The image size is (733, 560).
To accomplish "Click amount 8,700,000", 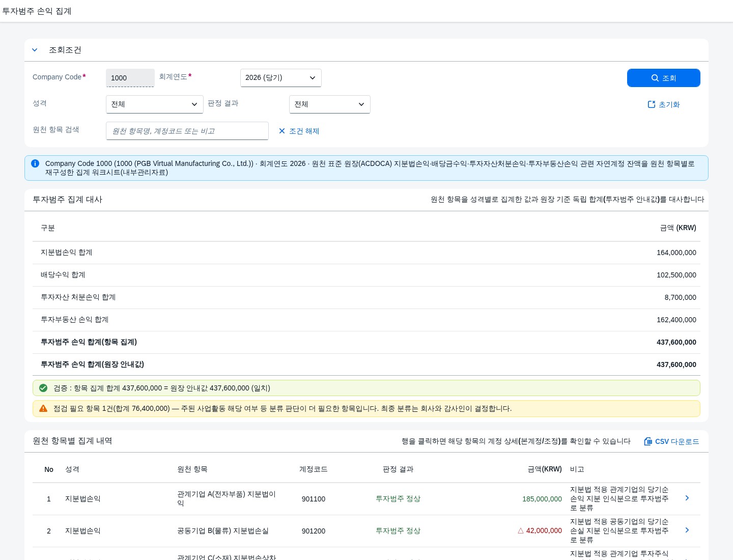I will pos(680,297).
